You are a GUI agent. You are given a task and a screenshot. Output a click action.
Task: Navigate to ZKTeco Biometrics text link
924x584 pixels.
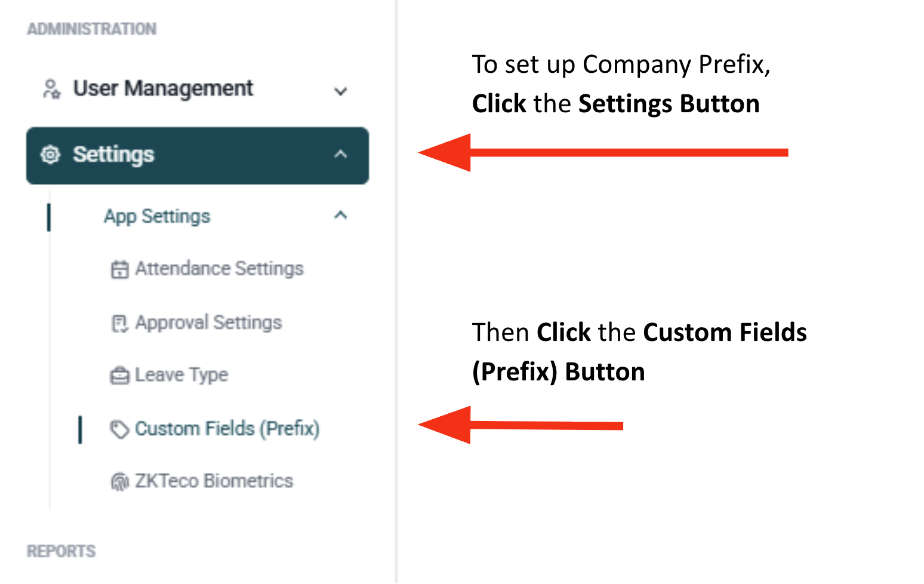[x=214, y=481]
